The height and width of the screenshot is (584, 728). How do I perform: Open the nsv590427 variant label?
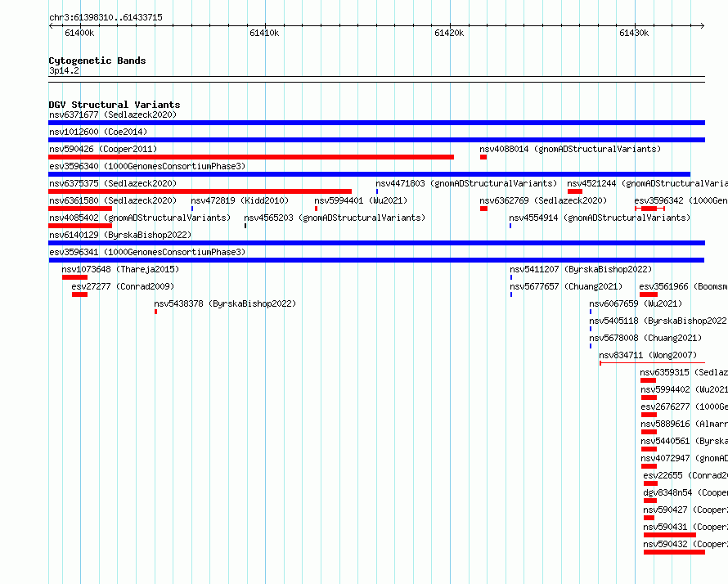pos(685,510)
